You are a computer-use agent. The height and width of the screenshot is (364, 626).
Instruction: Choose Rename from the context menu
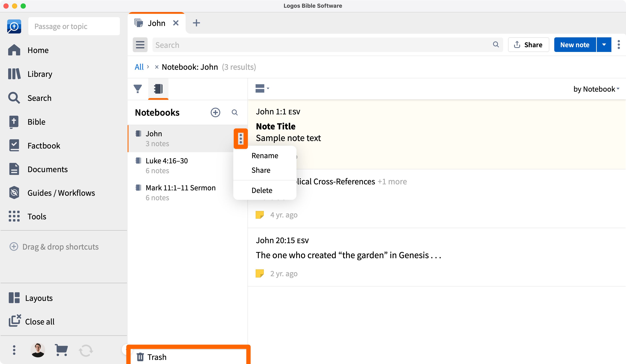(265, 156)
